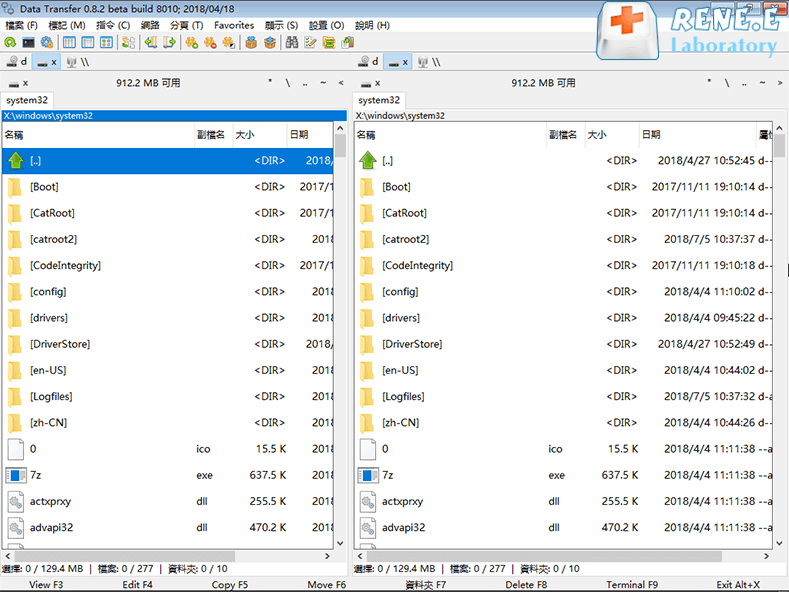This screenshot has width=789, height=592.
Task: Open the 標記 (M) menu
Action: [x=66, y=25]
